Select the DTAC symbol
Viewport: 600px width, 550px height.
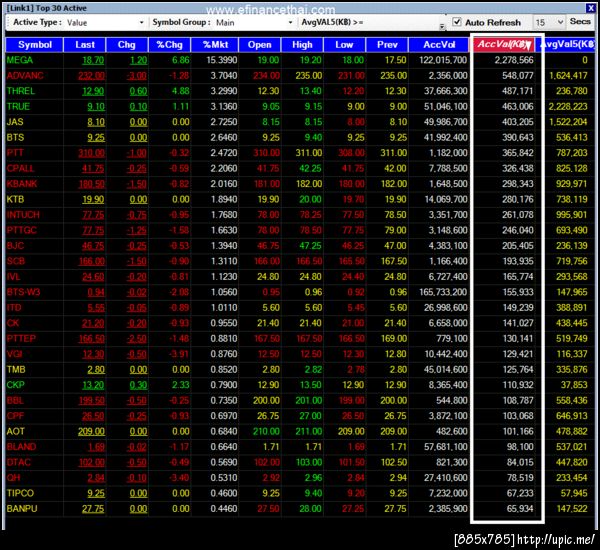tap(19, 462)
